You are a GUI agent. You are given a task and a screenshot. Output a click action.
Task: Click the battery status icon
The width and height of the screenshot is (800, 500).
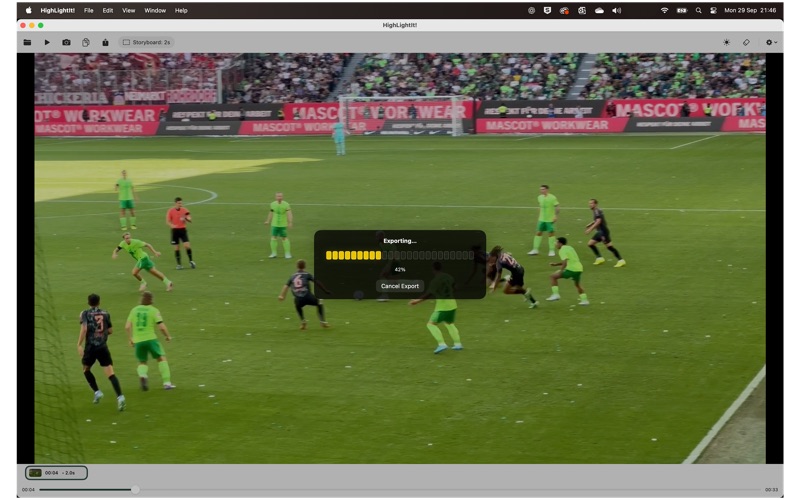(682, 10)
